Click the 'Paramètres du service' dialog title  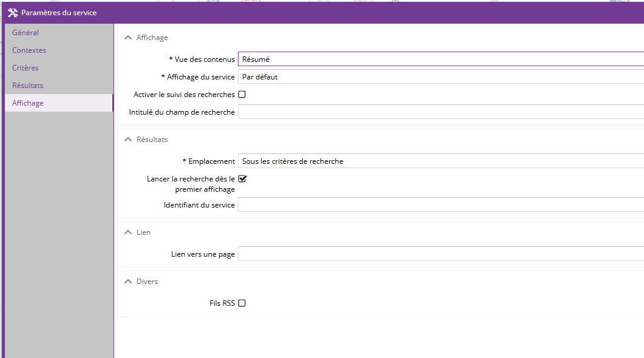coord(59,13)
